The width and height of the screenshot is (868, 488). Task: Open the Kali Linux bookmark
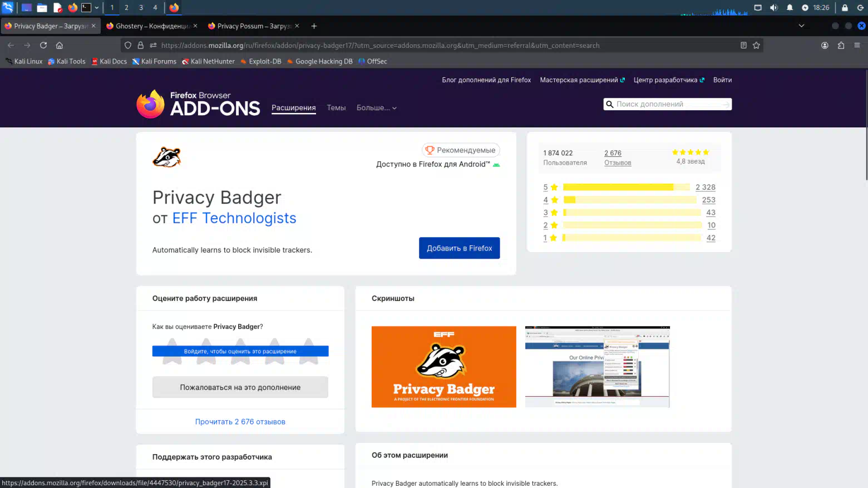[24, 62]
